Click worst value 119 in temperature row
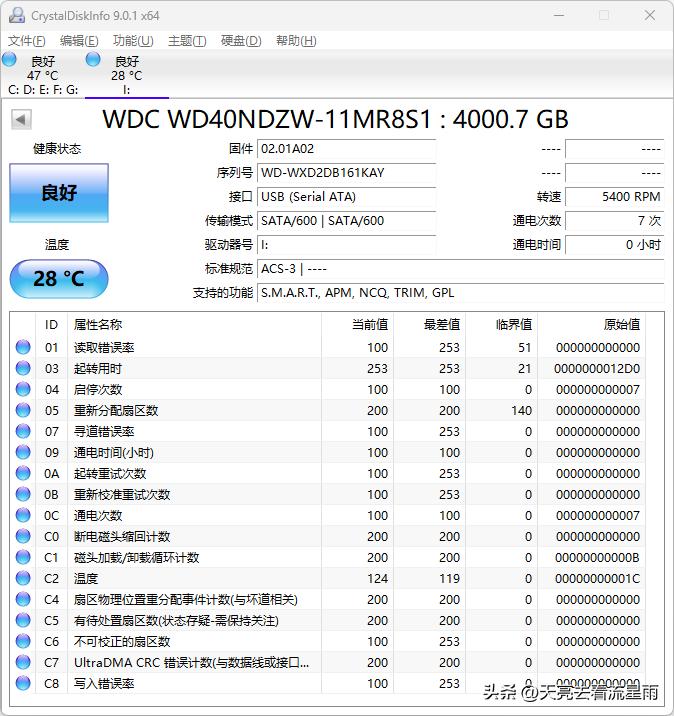 pos(449,579)
